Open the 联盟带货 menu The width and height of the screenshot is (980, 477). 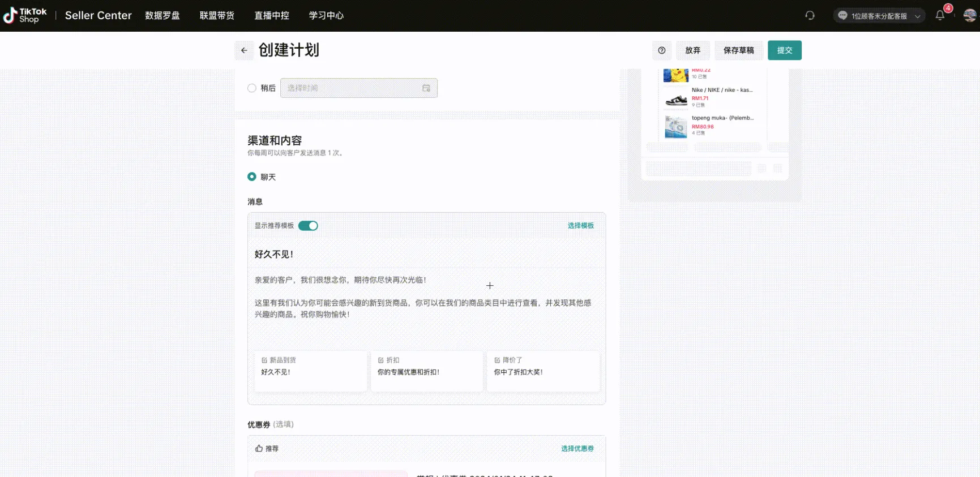click(217, 16)
